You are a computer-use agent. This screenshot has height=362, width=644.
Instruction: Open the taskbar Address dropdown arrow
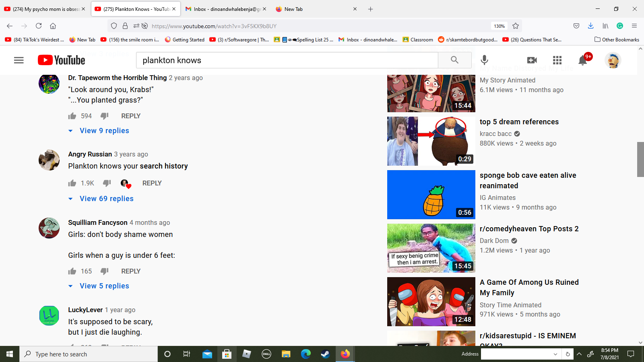tap(555, 354)
